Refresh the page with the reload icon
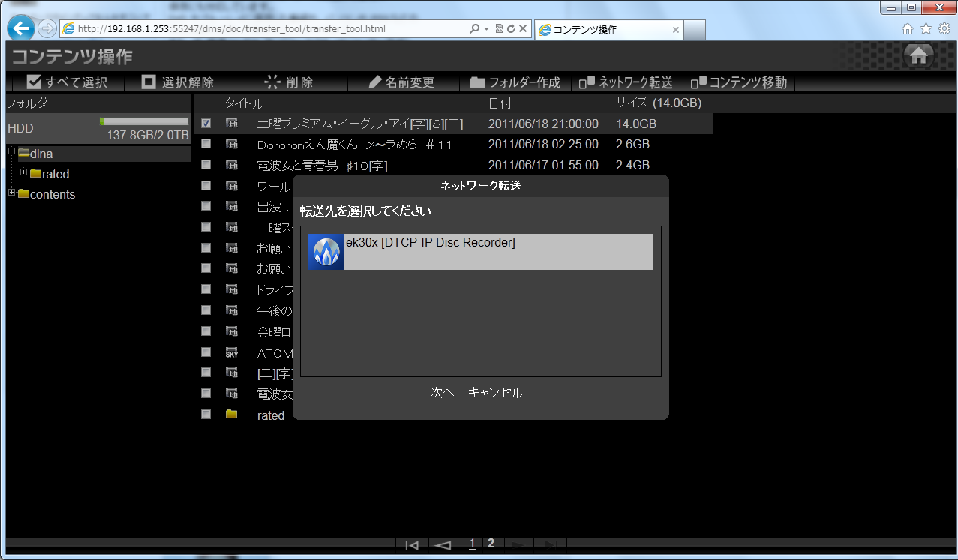This screenshot has width=958, height=560. (511, 29)
